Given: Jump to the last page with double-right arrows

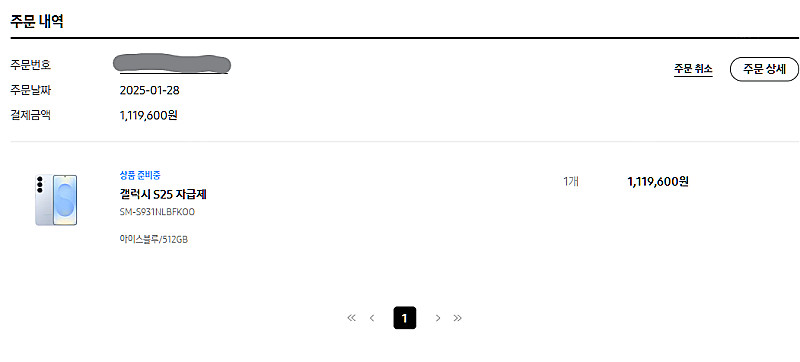Looking at the screenshot, I should pyautogui.click(x=458, y=318).
